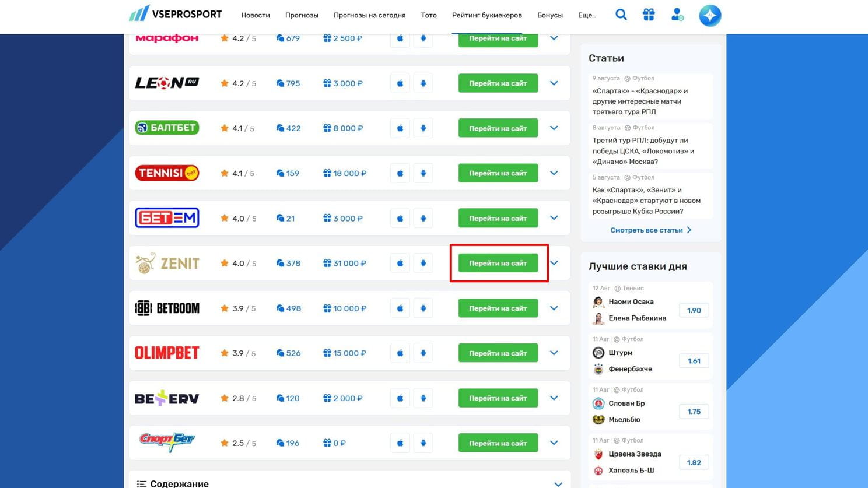Click the Android icon in Betboom row
The height and width of the screenshot is (488, 868).
tap(423, 308)
